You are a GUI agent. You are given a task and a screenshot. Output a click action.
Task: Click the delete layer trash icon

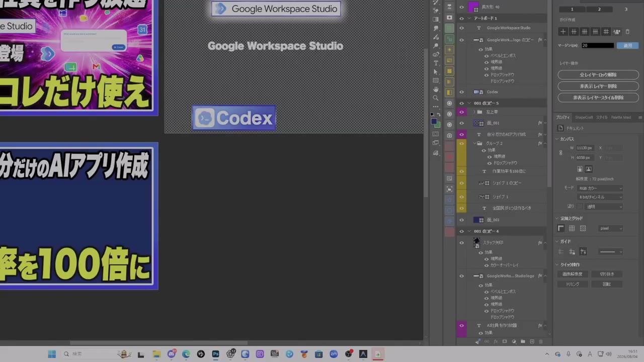pos(541,341)
